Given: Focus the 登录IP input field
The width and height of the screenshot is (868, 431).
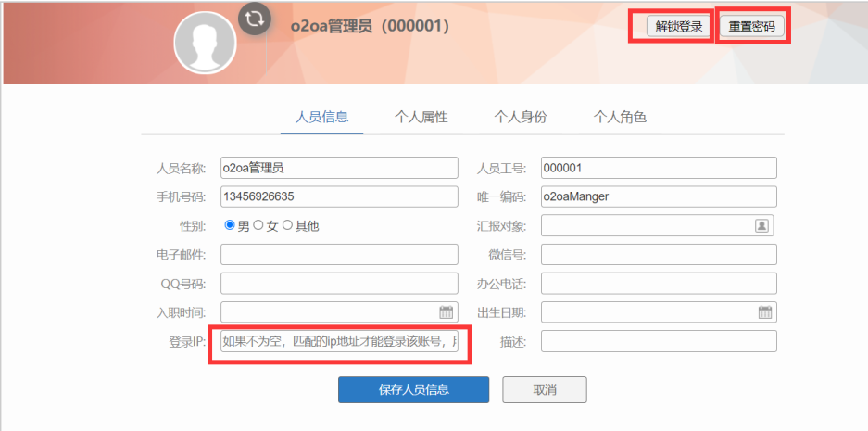Looking at the screenshot, I should 339,342.
